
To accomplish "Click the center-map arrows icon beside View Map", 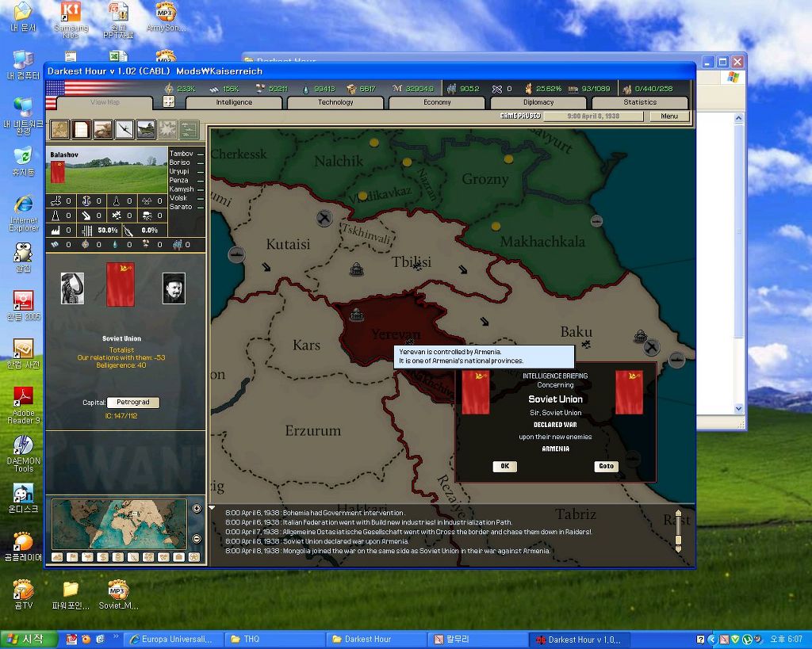I will click(169, 101).
